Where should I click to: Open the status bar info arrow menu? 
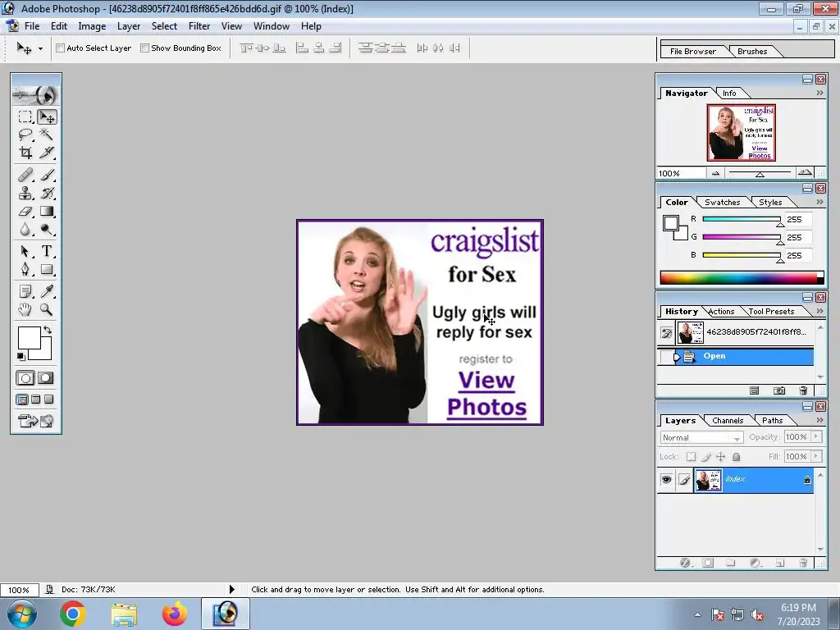pos(232,589)
